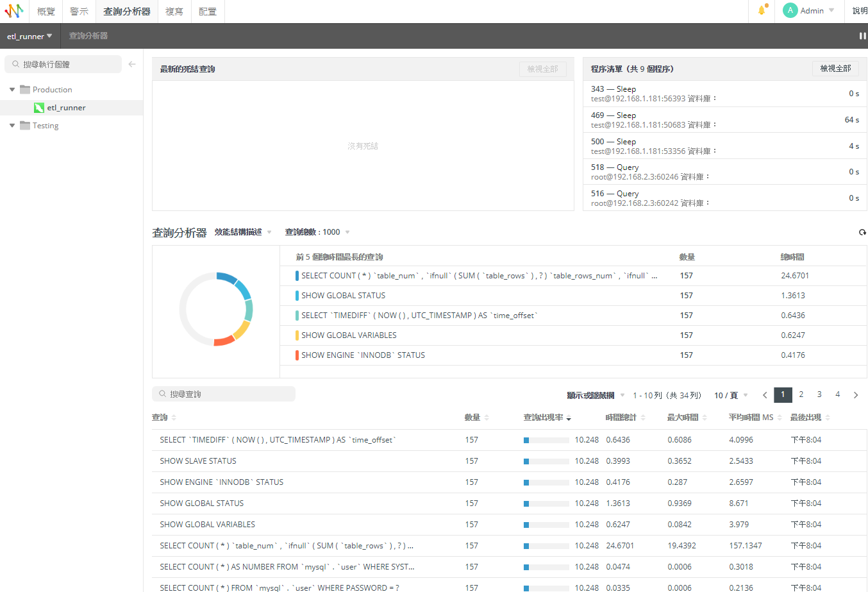The image size is (868, 592).
Task: Open the etl_runner instance dropdown
Action: [x=29, y=37]
